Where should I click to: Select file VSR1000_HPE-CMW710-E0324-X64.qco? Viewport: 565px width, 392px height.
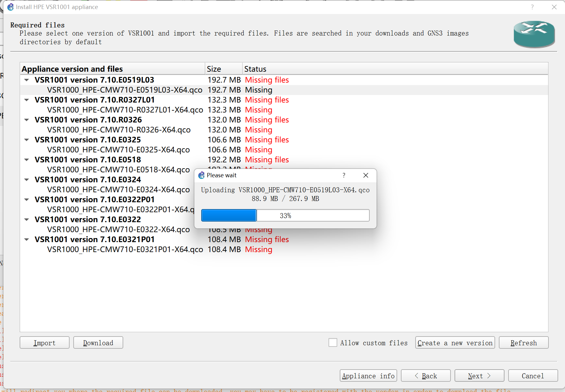119,190
